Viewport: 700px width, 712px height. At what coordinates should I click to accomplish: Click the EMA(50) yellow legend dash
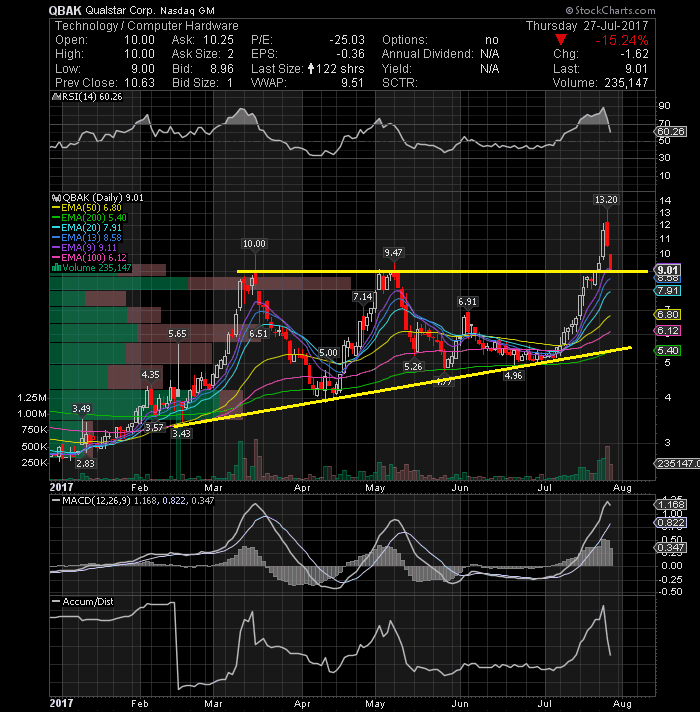(x=56, y=208)
